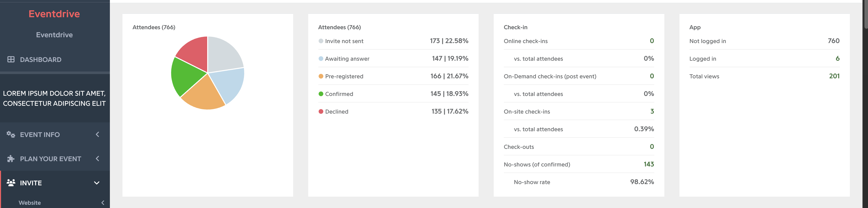
Task: Click the Dashboard grid icon
Action: point(11,59)
